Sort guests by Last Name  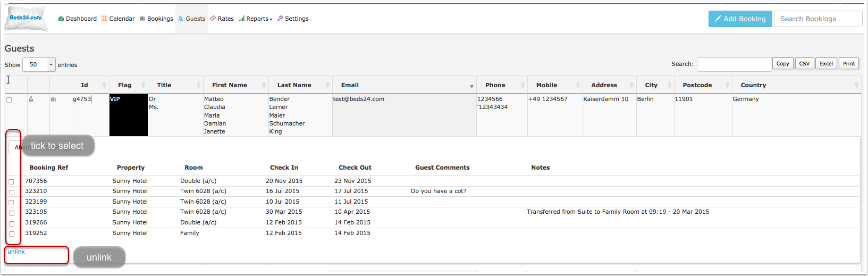coord(300,85)
